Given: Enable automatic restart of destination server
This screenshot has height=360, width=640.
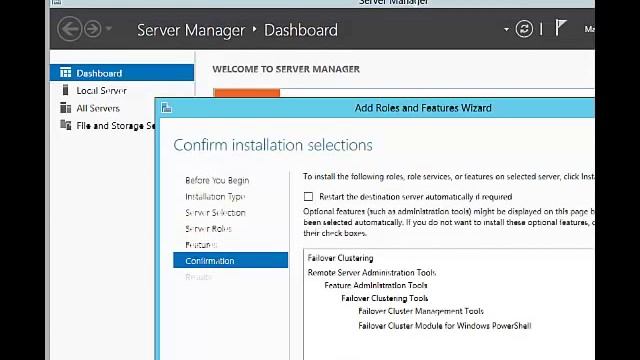Looking at the screenshot, I should [x=308, y=197].
